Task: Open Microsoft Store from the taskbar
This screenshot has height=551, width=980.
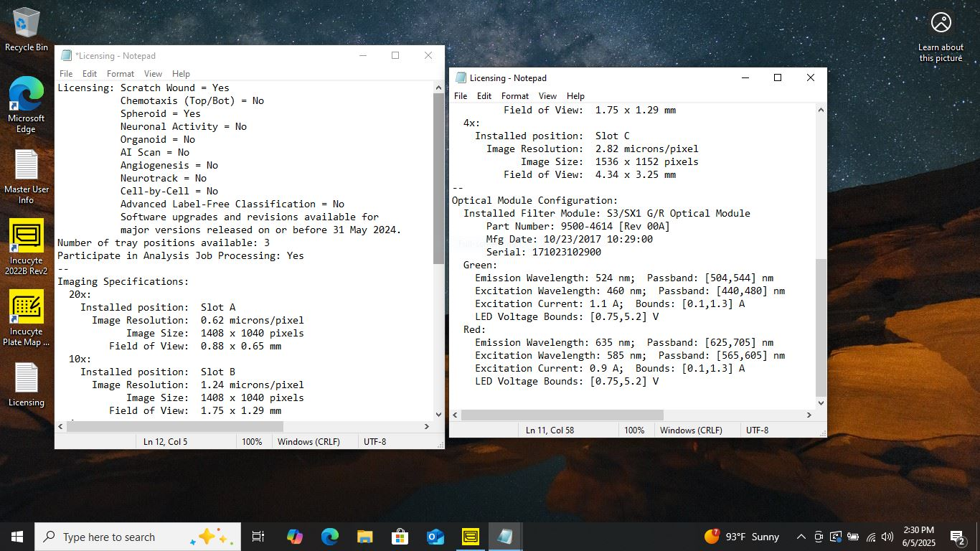Action: pyautogui.click(x=400, y=537)
